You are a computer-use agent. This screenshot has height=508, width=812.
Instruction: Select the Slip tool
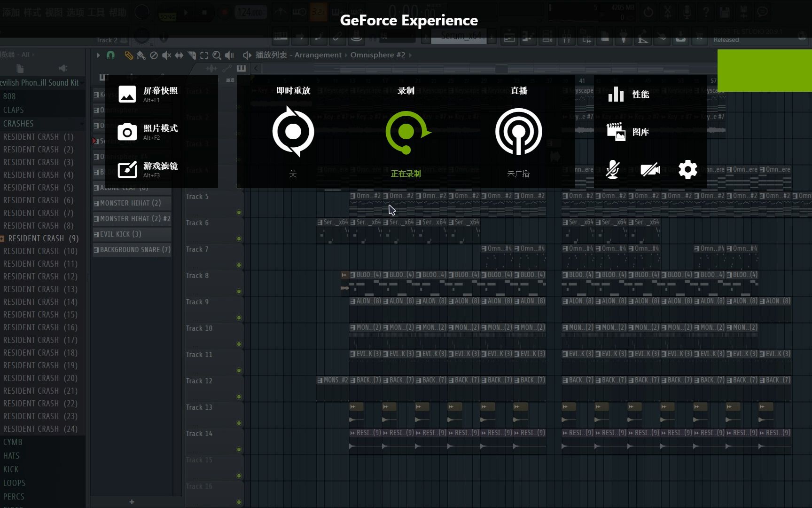tap(179, 55)
